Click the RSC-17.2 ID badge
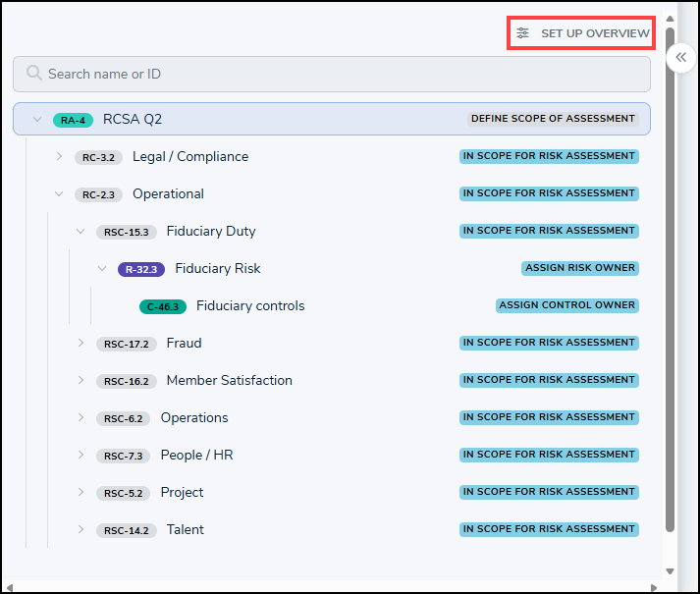Screen dimensions: 700x594 [x=127, y=344]
